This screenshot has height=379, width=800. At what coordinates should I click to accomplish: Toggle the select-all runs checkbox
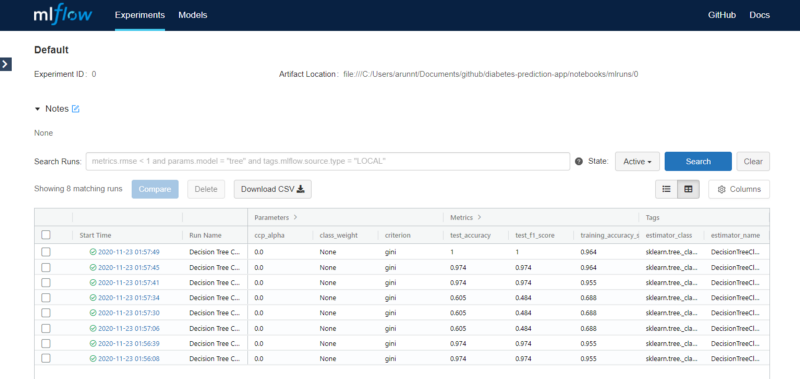coord(46,235)
